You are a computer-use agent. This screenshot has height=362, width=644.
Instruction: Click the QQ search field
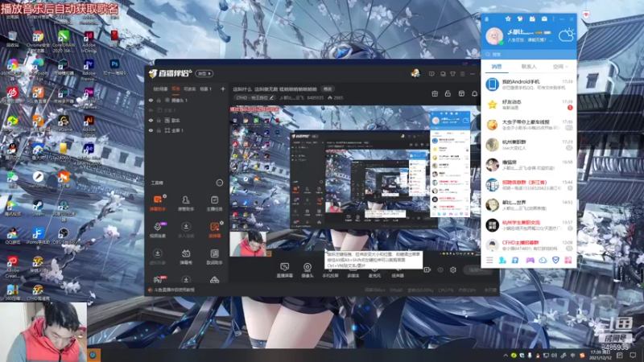click(529, 54)
